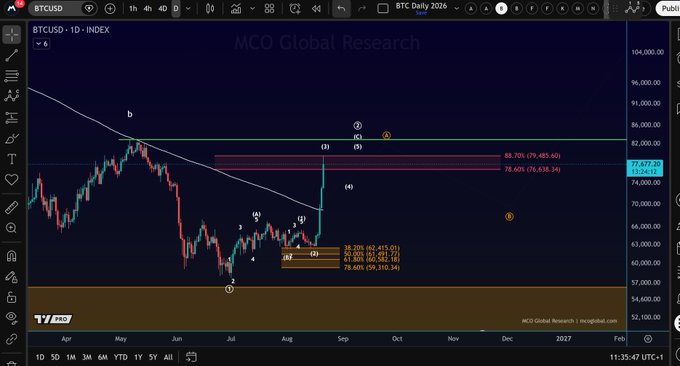Set the date range to 5D
The width and height of the screenshot is (680, 366).
coord(55,357)
